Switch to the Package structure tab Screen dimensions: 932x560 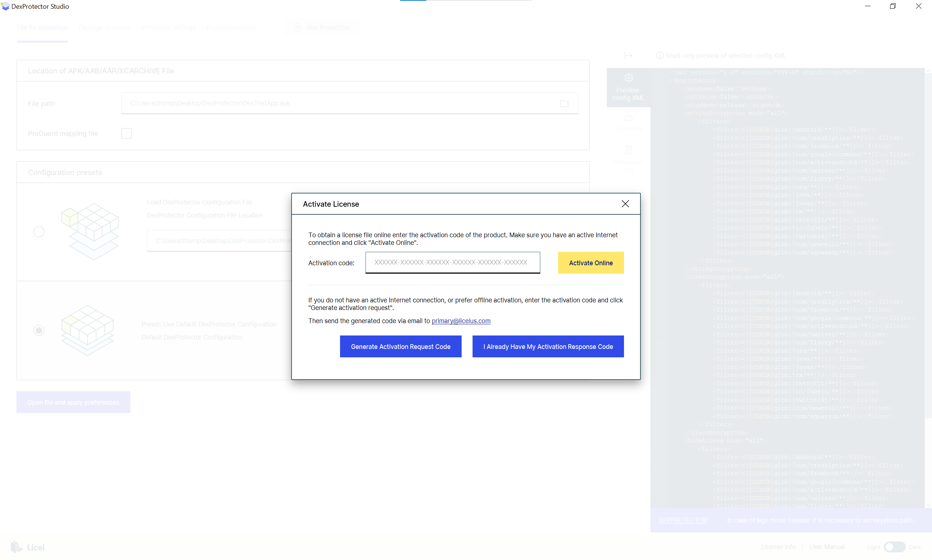104,28
